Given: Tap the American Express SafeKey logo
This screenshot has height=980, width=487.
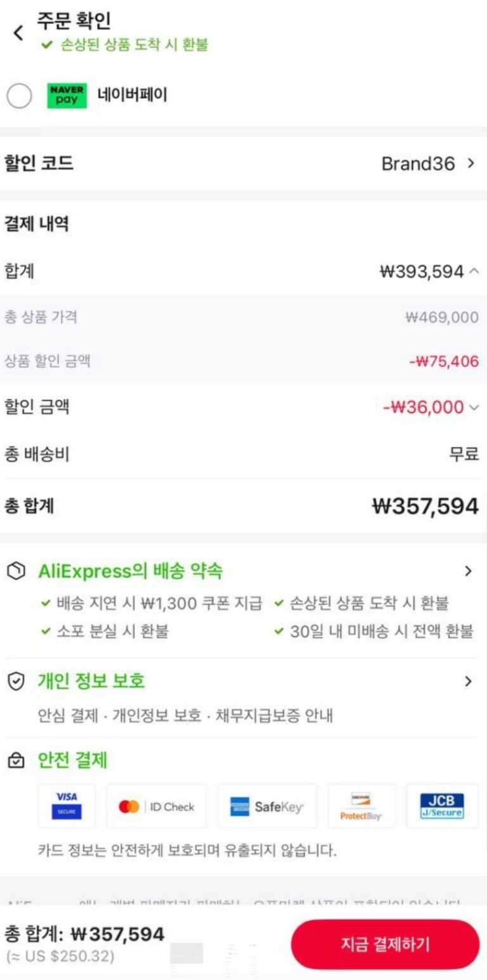Looking at the screenshot, I should 267,806.
